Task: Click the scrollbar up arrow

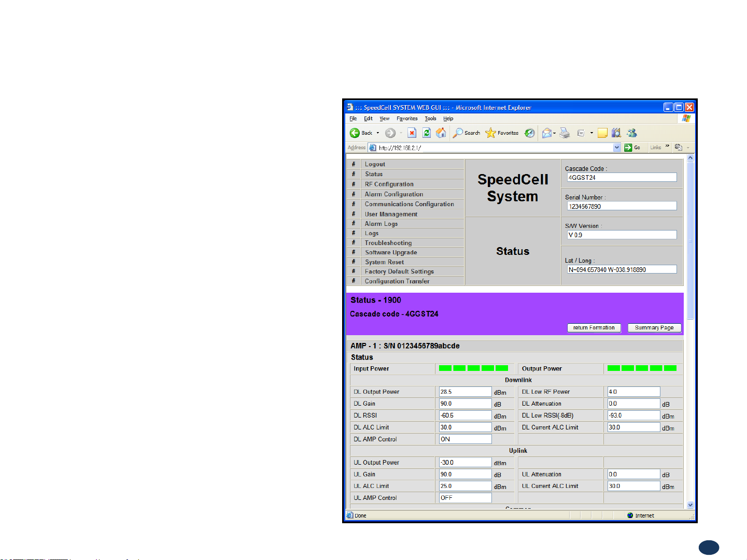Action: click(690, 158)
